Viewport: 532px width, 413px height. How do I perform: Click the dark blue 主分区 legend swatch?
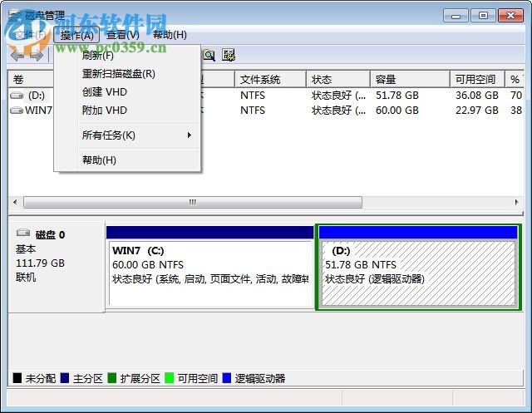click(65, 378)
